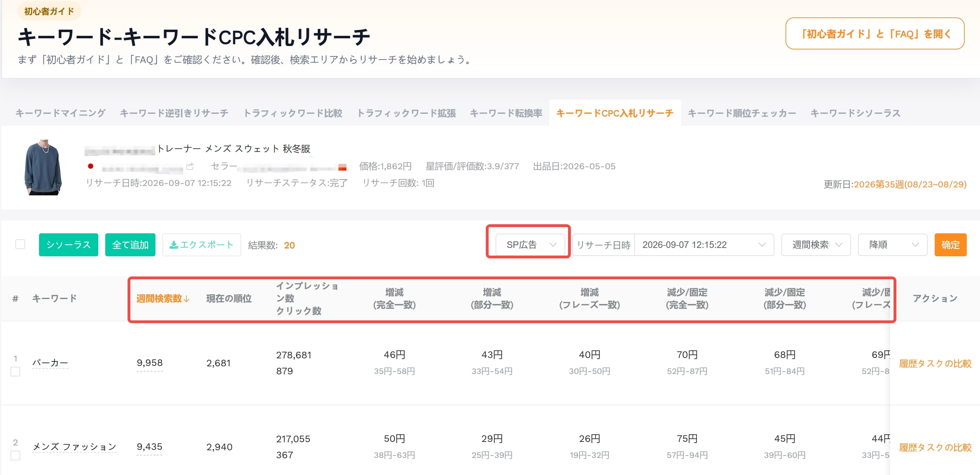Open the SP広告 ad type dropdown
980x475 pixels.
click(530, 245)
